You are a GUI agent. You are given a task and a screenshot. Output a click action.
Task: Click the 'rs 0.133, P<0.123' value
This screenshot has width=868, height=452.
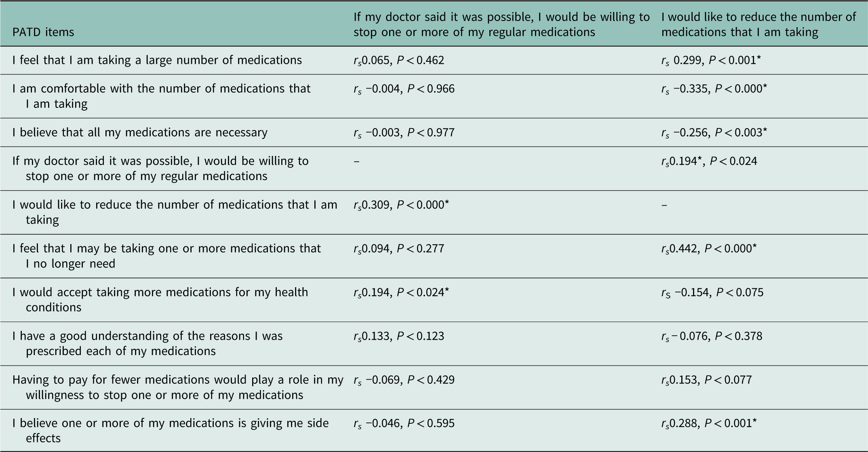(398, 336)
